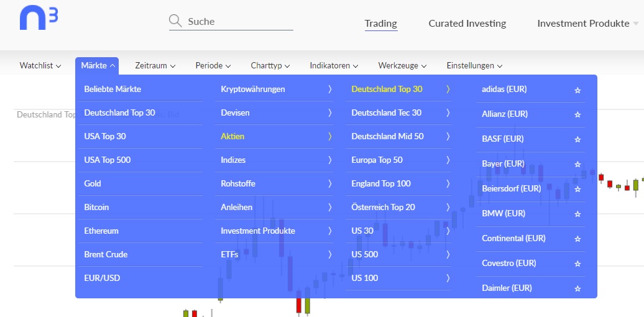This screenshot has height=317, width=644.
Task: Open the Indikatoren dropdown
Action: (x=334, y=65)
